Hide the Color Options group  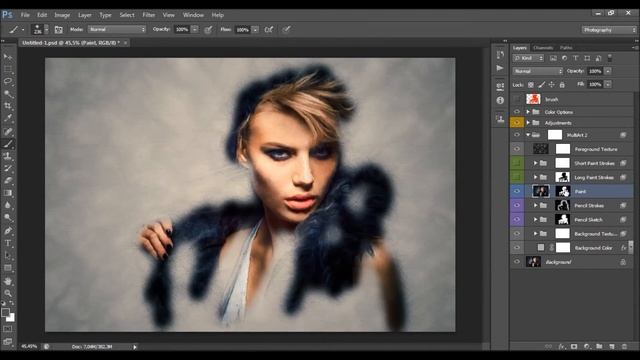pos(517,111)
